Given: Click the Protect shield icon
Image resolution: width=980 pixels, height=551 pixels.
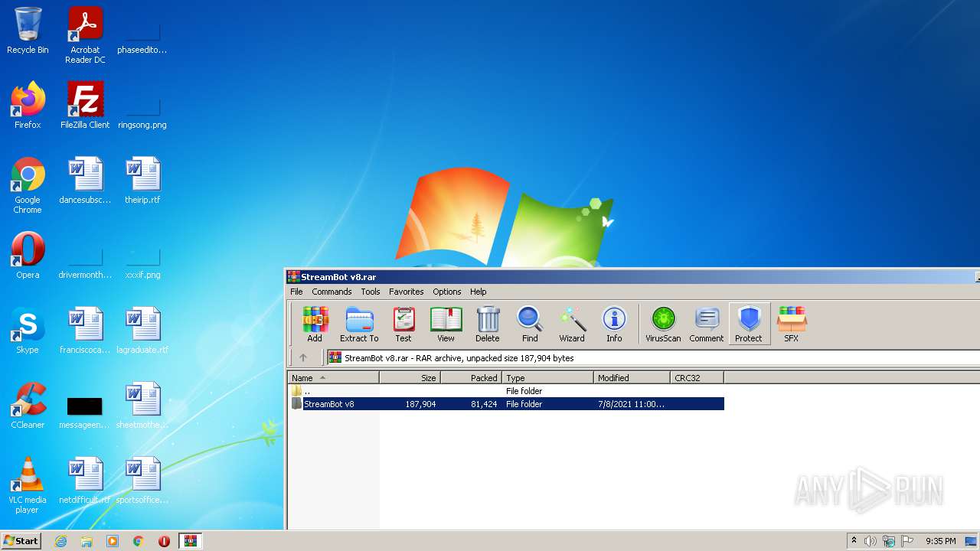Looking at the screenshot, I should 749,324.
